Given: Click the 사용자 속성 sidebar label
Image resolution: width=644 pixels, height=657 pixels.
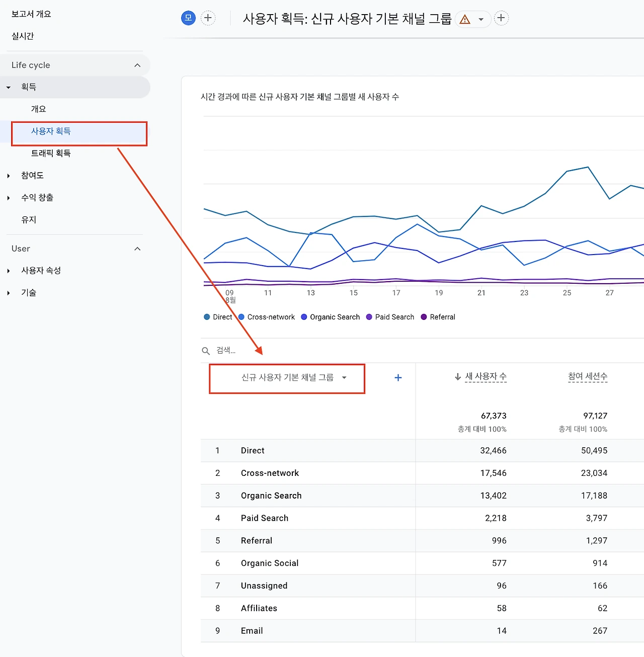Looking at the screenshot, I should pyautogui.click(x=41, y=271).
